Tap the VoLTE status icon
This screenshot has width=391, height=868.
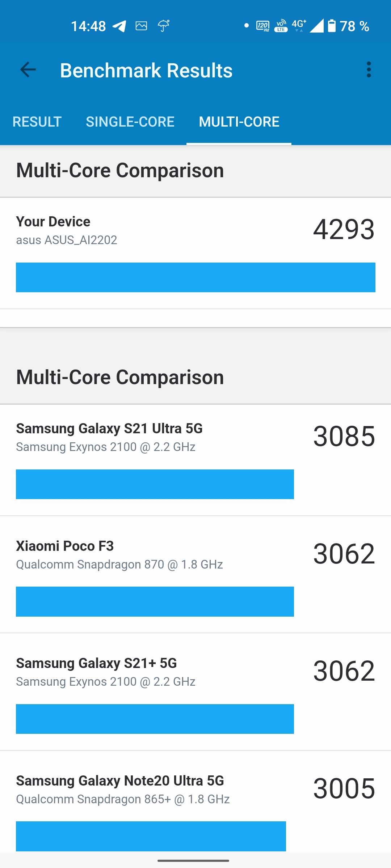(x=281, y=26)
